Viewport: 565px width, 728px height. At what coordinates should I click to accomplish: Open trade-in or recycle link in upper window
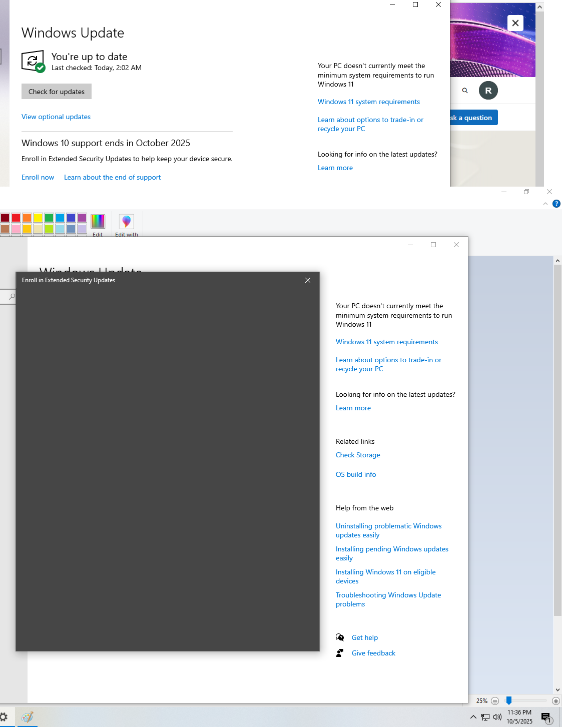click(370, 124)
